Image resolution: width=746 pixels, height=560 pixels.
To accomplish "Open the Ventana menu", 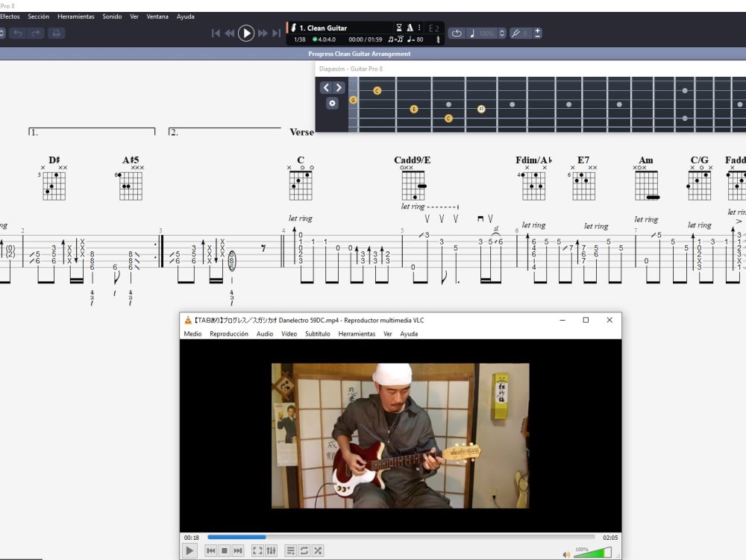I will [x=157, y=16].
